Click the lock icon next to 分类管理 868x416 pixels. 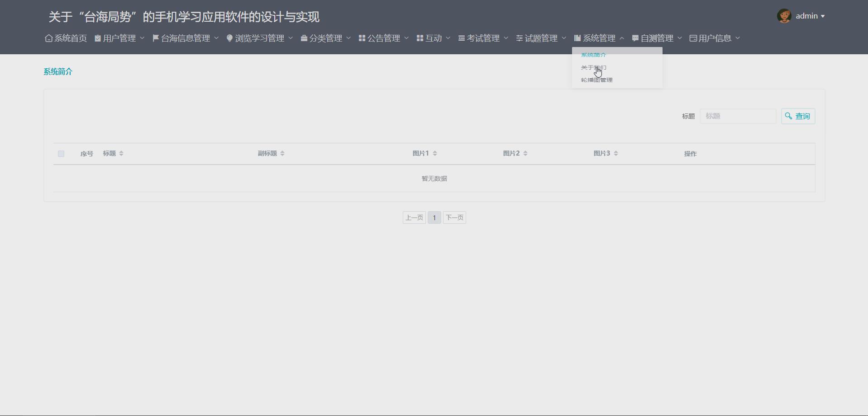tap(303, 38)
